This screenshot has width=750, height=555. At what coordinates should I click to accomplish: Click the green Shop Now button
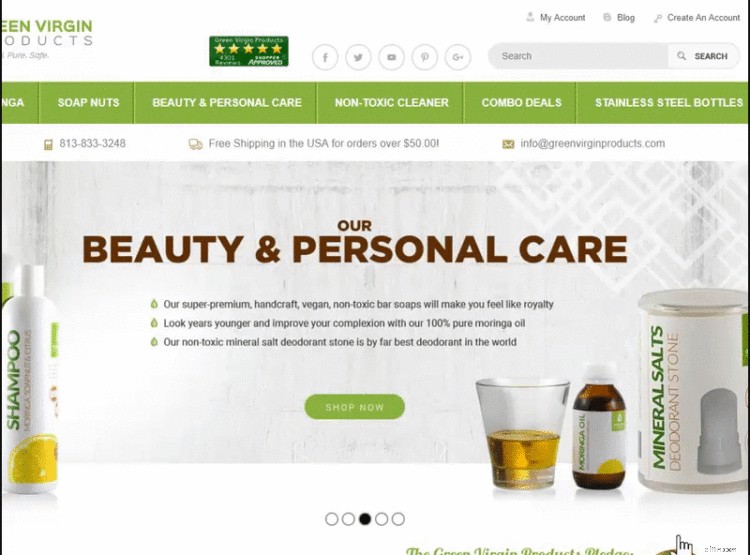pyautogui.click(x=354, y=407)
